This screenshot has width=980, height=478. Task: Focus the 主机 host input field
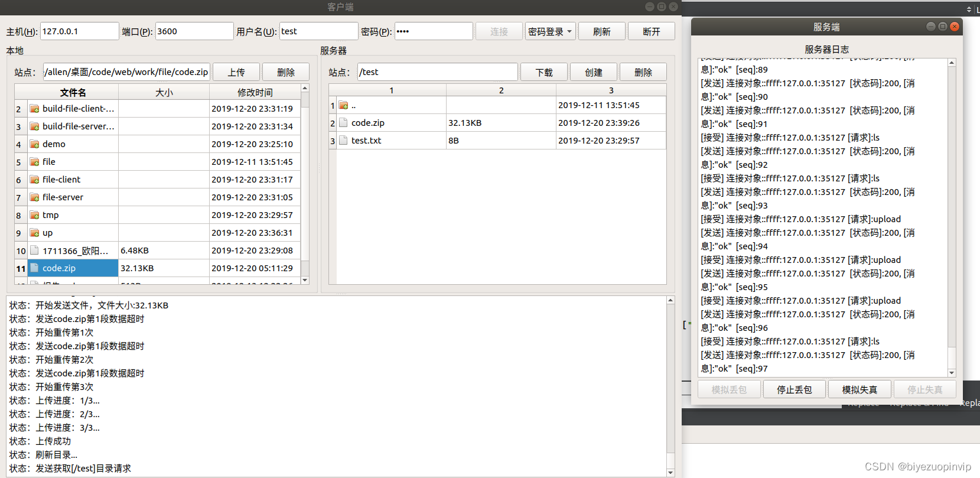click(x=80, y=31)
